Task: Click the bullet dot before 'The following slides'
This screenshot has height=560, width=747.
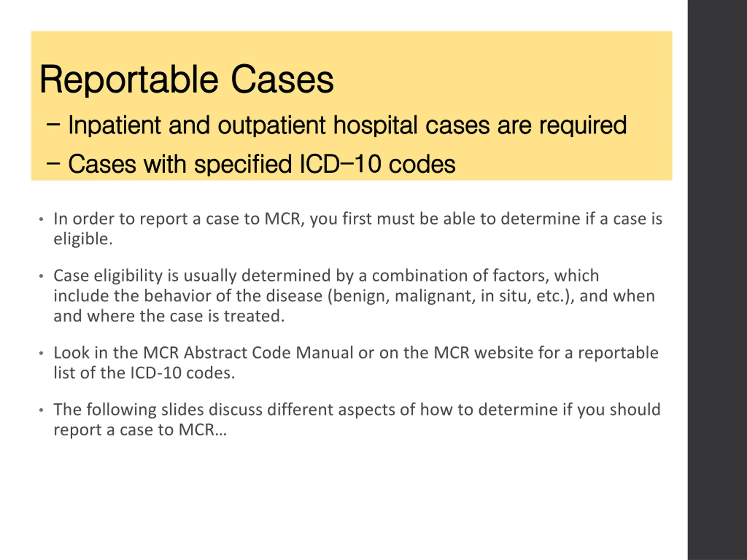Action: pos(41,410)
